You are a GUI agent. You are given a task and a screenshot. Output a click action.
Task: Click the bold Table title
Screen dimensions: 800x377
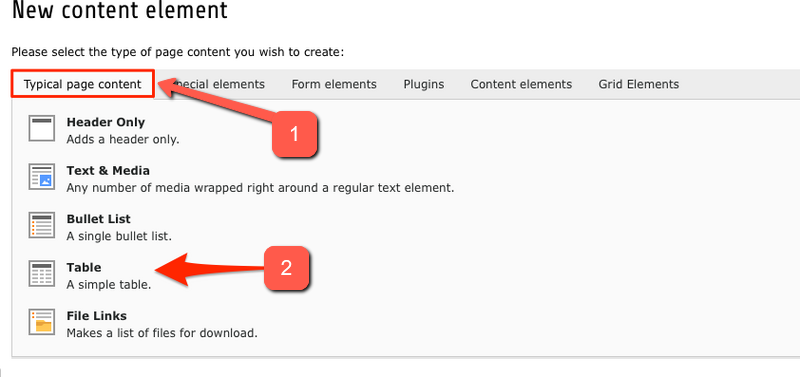click(x=84, y=267)
